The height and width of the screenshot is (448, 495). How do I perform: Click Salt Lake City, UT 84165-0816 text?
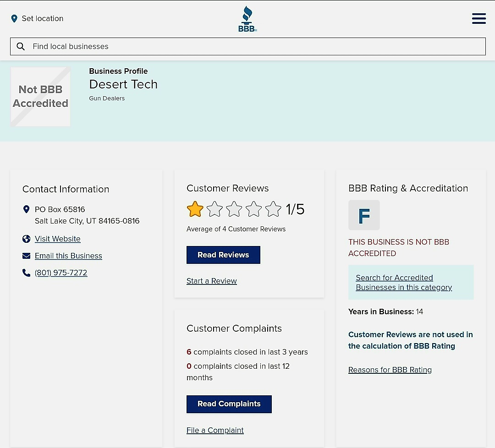(x=87, y=221)
